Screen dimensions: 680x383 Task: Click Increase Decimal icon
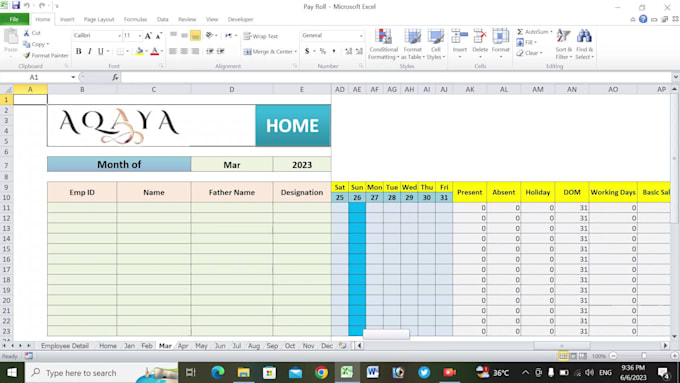(348, 51)
